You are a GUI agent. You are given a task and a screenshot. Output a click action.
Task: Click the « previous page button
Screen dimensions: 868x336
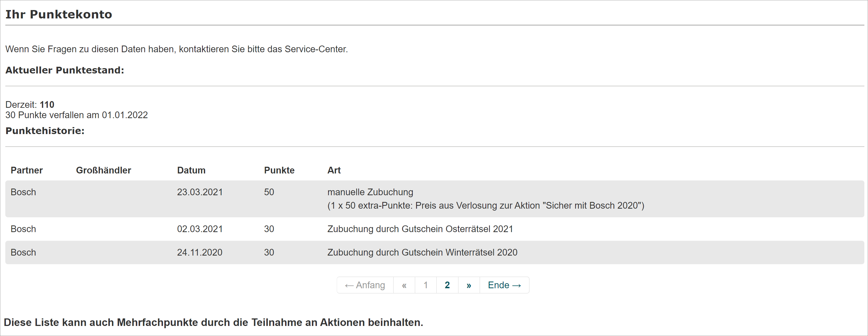point(404,285)
